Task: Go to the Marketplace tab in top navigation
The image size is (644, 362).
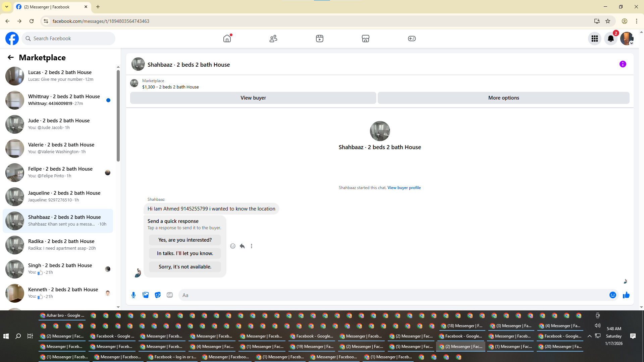Action: [366, 39]
